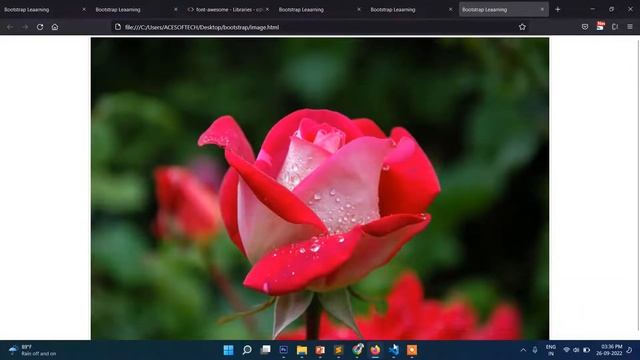
Task: Open Sublime Text from the taskbar
Action: tap(339, 350)
